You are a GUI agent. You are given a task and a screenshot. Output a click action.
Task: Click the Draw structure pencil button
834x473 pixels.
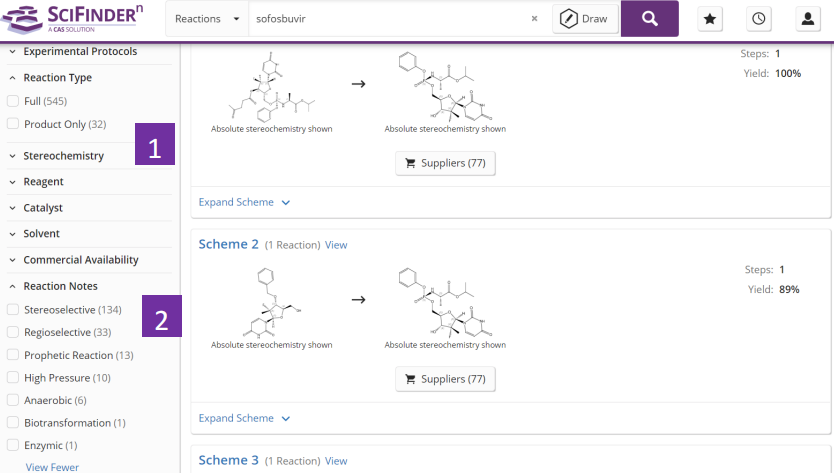pos(584,19)
